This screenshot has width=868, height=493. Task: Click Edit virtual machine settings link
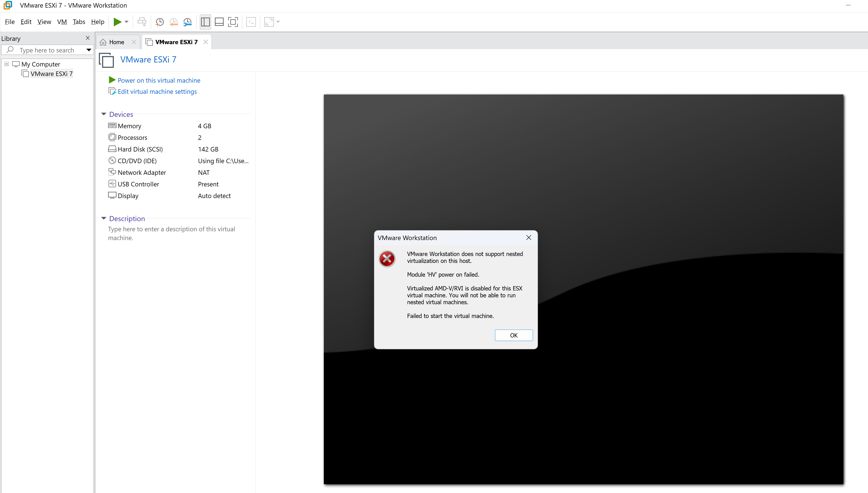click(x=157, y=92)
